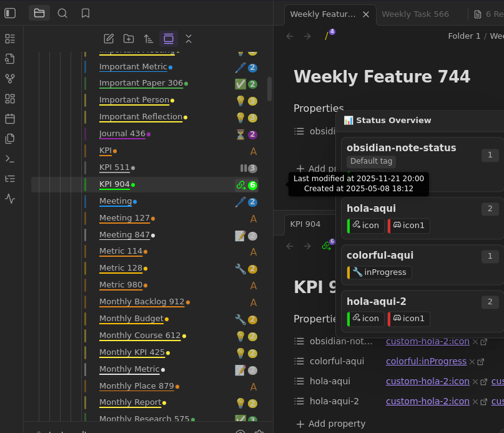The width and height of the screenshot is (504, 433).
Task: Open Monthly Backlog 912 note
Action: [x=142, y=302]
